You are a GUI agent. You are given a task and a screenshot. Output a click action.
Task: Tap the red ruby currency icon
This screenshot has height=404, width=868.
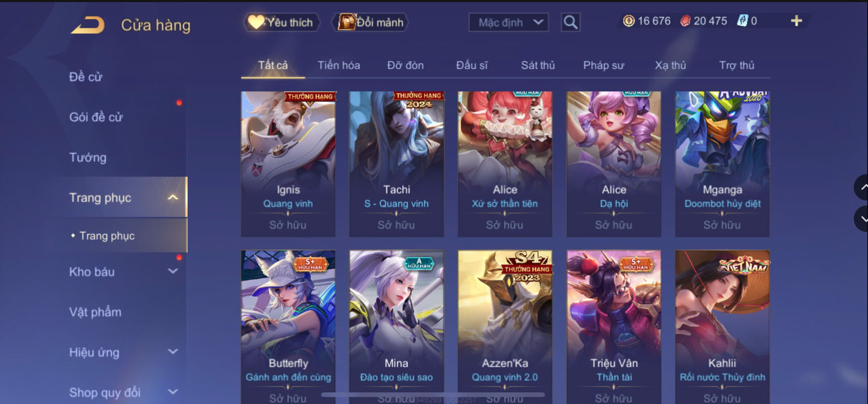tap(685, 21)
